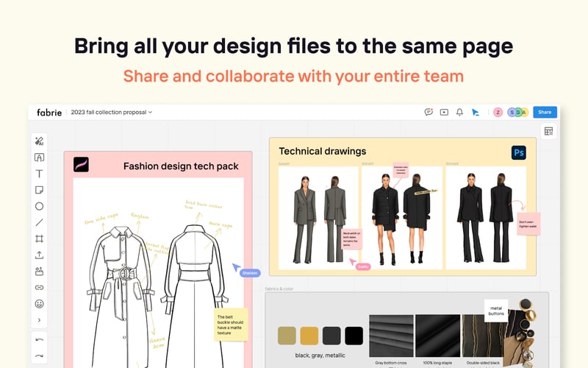
Task: Click the pink Z user avatar
Action: [498, 112]
